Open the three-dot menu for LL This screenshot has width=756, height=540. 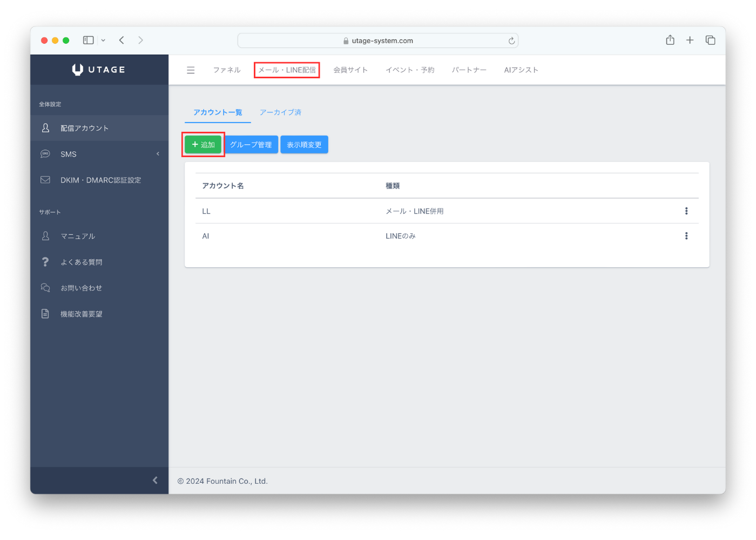pyautogui.click(x=686, y=211)
